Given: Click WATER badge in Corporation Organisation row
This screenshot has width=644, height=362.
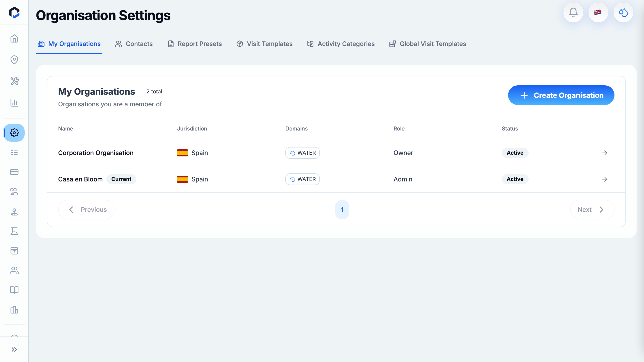Looking at the screenshot, I should click(x=303, y=153).
